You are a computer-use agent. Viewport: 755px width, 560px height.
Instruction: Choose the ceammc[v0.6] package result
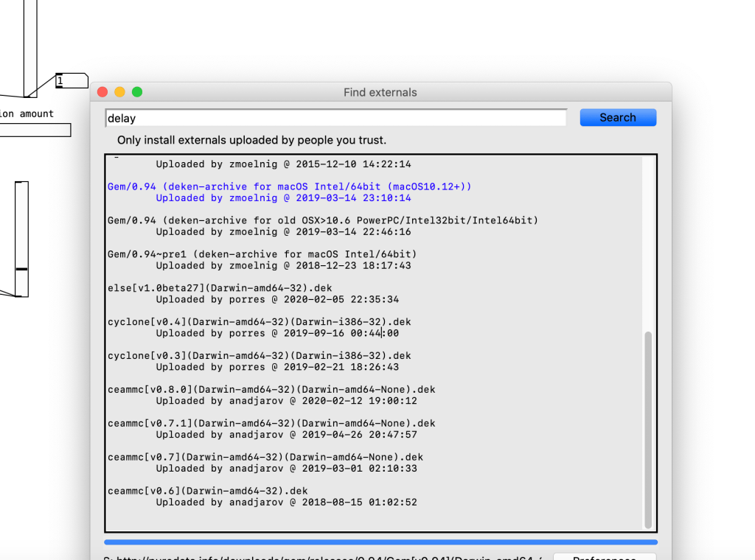[x=207, y=491]
